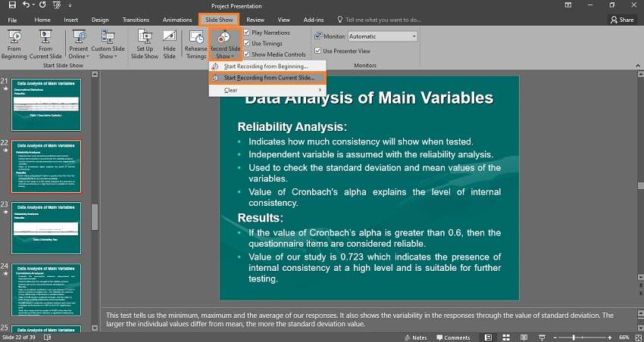Viewport: 644px width, 342px height.
Task: Choose Start Recording from Current Slide
Action: 268,78
